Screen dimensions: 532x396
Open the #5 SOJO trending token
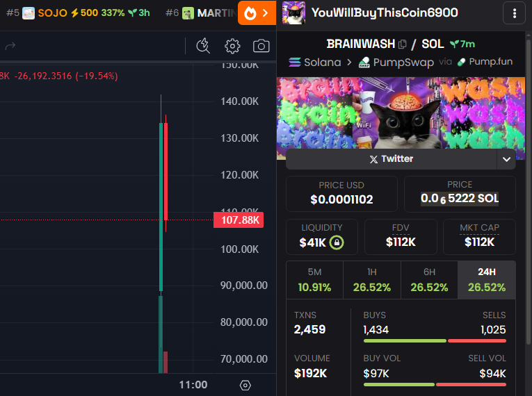pyautogui.click(x=78, y=13)
